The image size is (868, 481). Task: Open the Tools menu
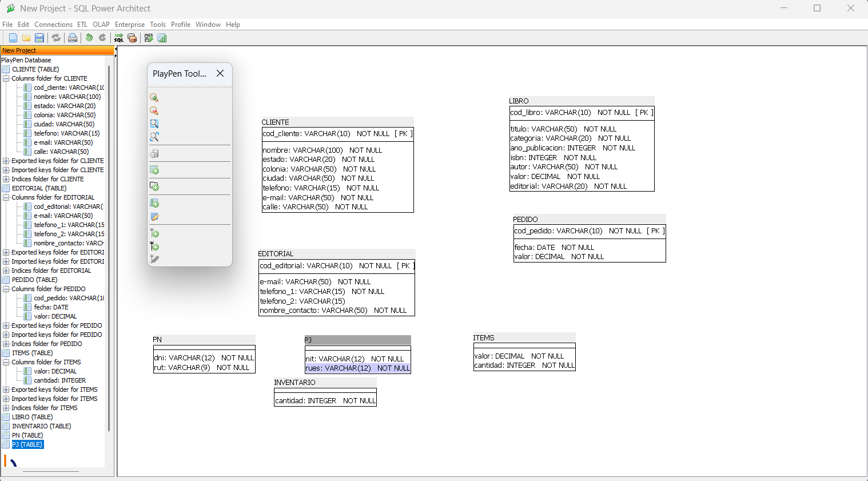pos(158,25)
